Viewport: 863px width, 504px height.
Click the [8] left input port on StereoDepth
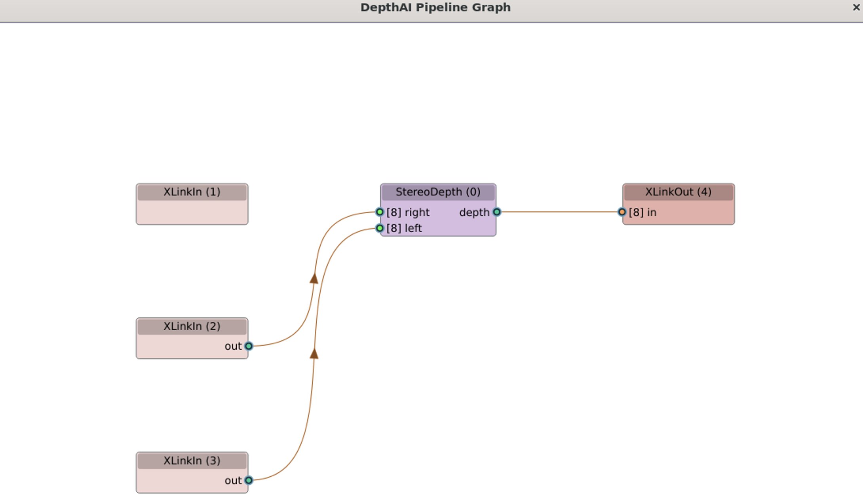tap(380, 228)
